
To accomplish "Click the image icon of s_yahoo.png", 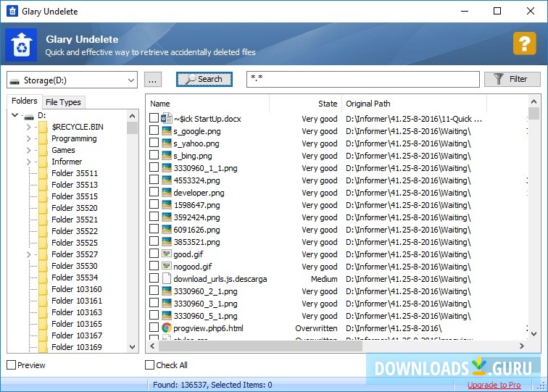I will click(167, 143).
